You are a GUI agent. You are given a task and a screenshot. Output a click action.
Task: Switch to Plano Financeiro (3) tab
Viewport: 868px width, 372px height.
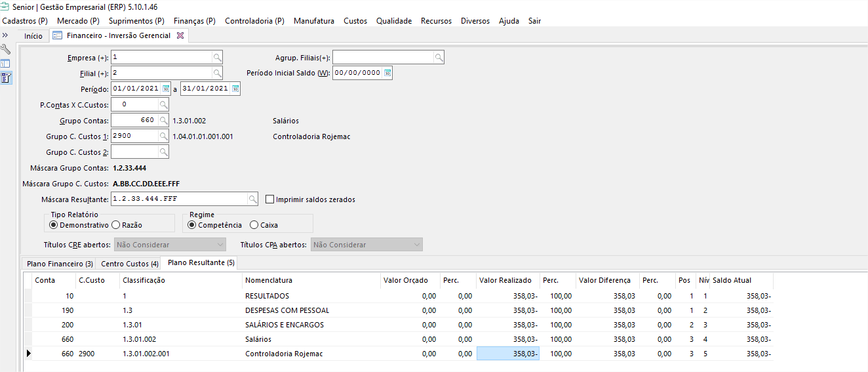tap(60, 264)
